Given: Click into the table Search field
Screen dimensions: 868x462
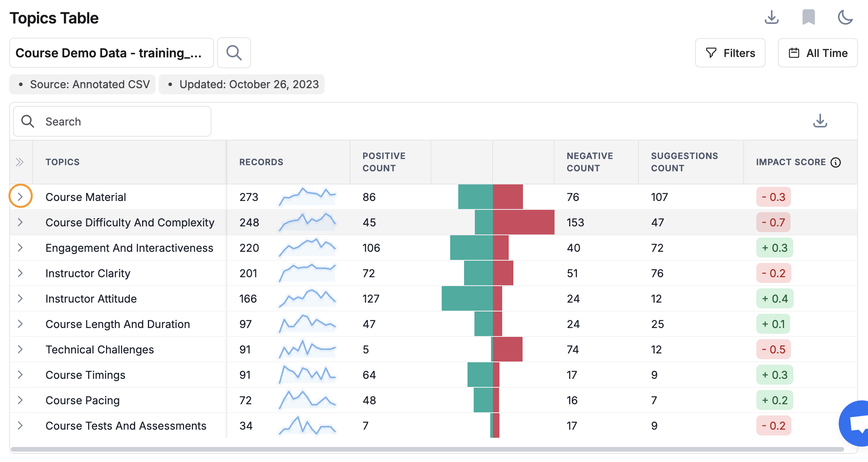Looking at the screenshot, I should 112,121.
